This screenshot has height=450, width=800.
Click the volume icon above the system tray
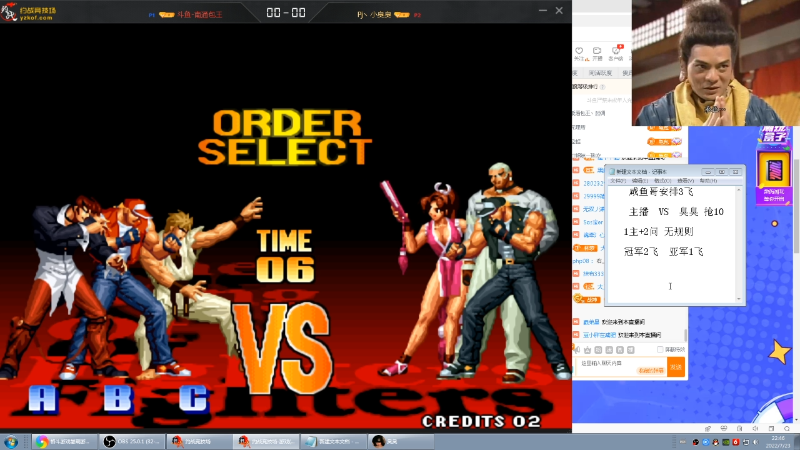pyautogui.click(x=756, y=429)
